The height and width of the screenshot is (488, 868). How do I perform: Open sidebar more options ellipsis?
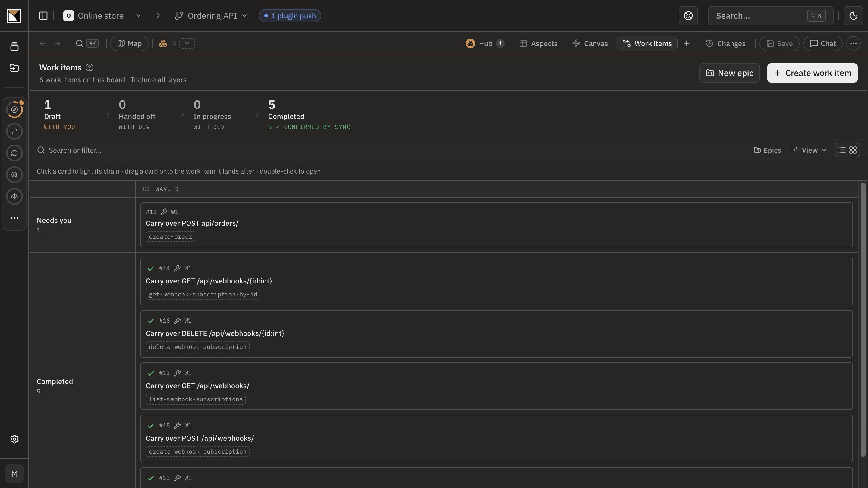(14, 218)
